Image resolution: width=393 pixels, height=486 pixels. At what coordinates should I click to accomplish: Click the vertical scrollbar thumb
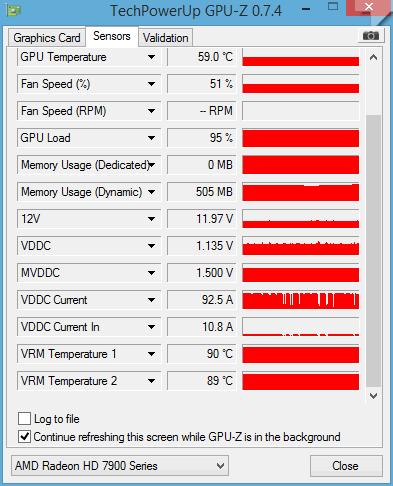coord(373,250)
